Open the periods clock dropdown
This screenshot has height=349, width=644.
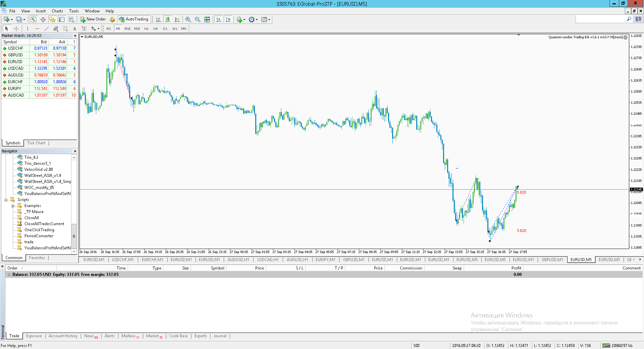pos(253,19)
